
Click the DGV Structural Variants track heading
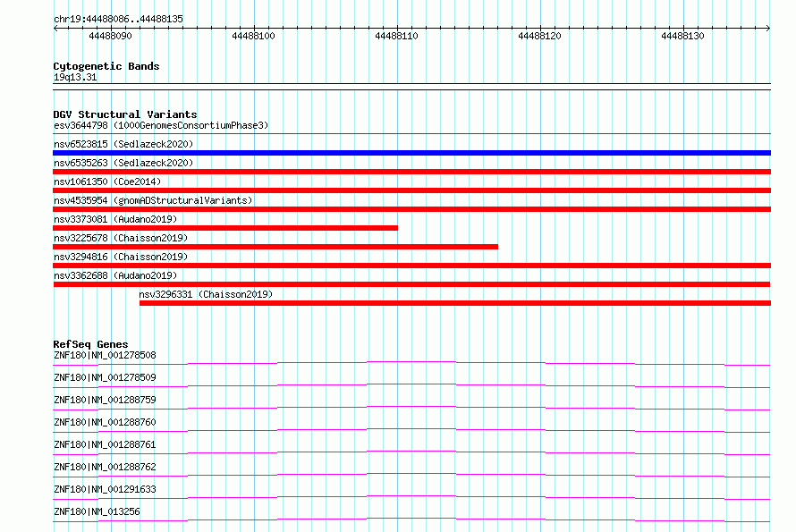pyautogui.click(x=125, y=114)
